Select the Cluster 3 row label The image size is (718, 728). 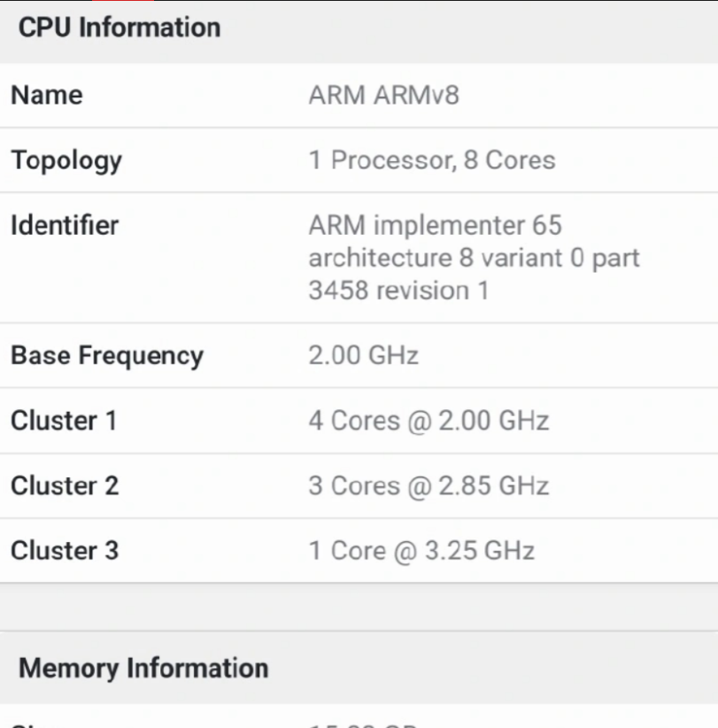point(65,550)
